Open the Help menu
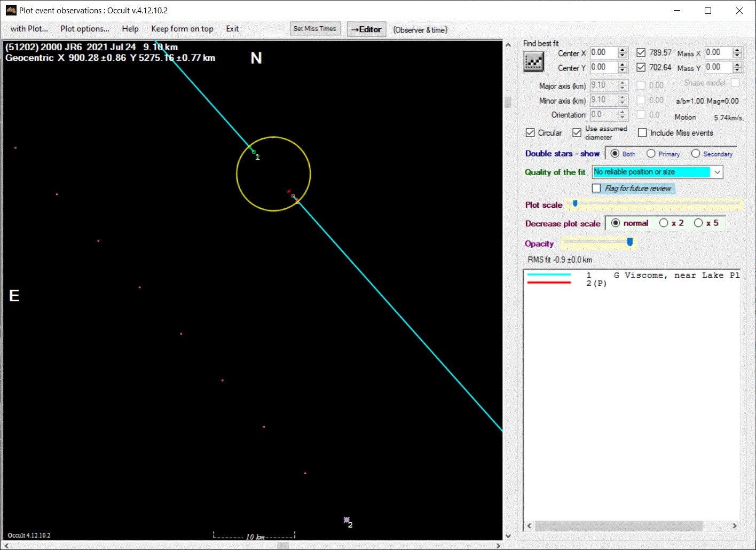 pos(130,29)
